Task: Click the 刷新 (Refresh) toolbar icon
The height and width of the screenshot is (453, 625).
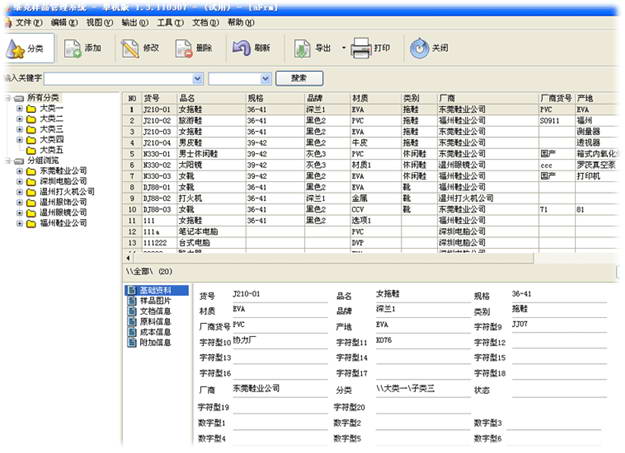Action: pos(251,47)
